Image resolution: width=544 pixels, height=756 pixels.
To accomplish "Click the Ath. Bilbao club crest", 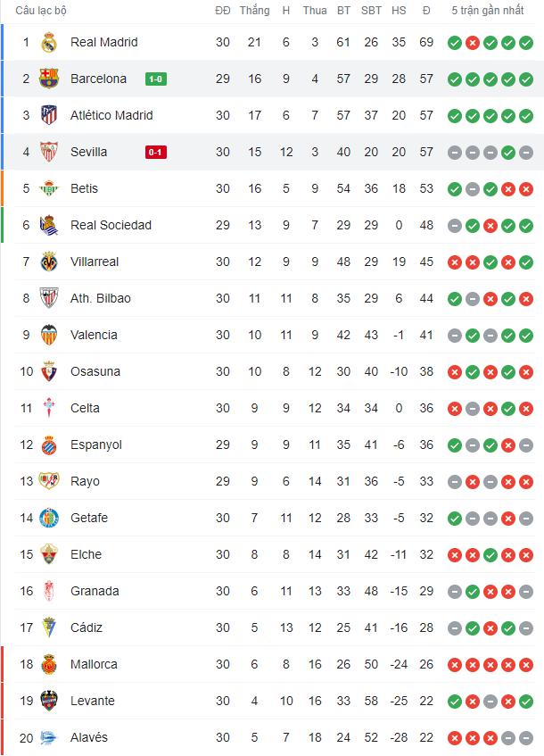I will coord(49,298).
